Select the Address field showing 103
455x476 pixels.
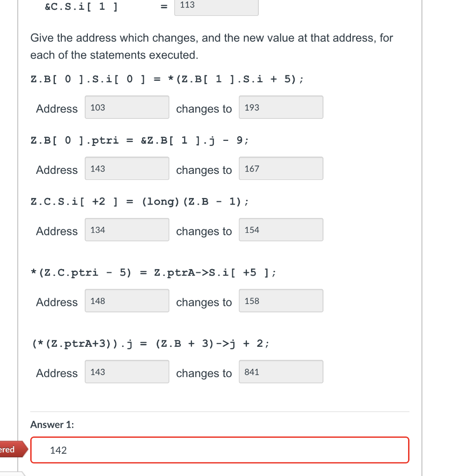(126, 107)
